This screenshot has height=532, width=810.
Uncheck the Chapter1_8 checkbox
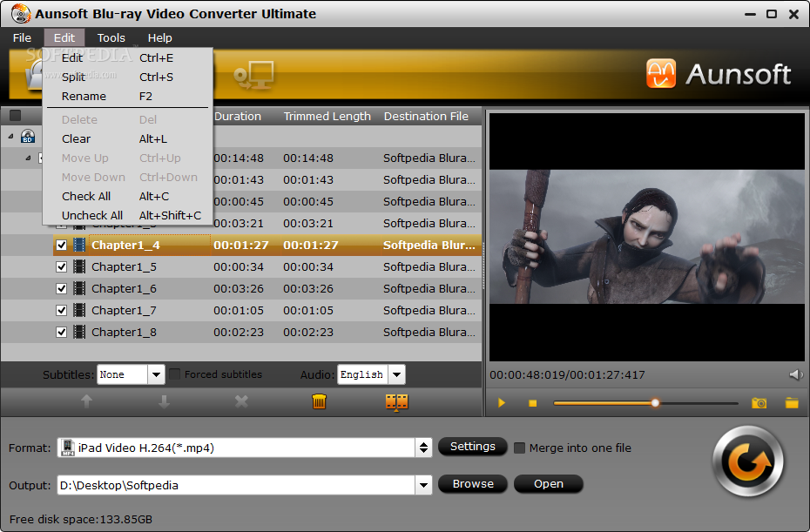(62, 332)
